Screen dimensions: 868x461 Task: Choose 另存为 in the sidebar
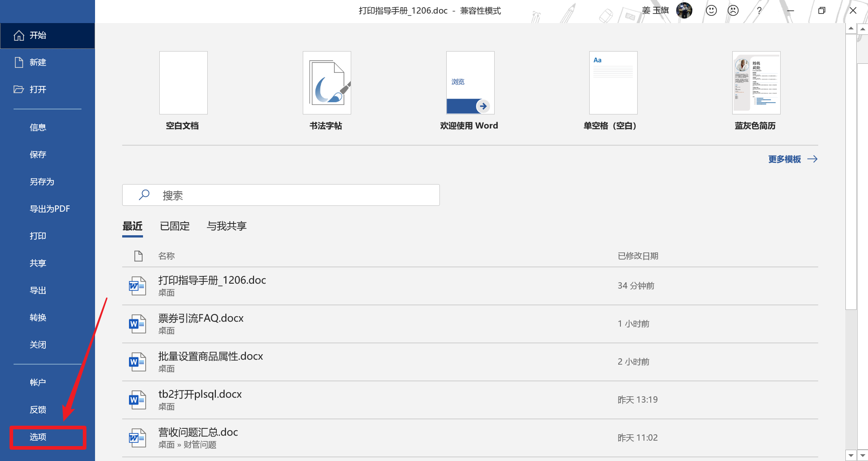tap(48, 182)
